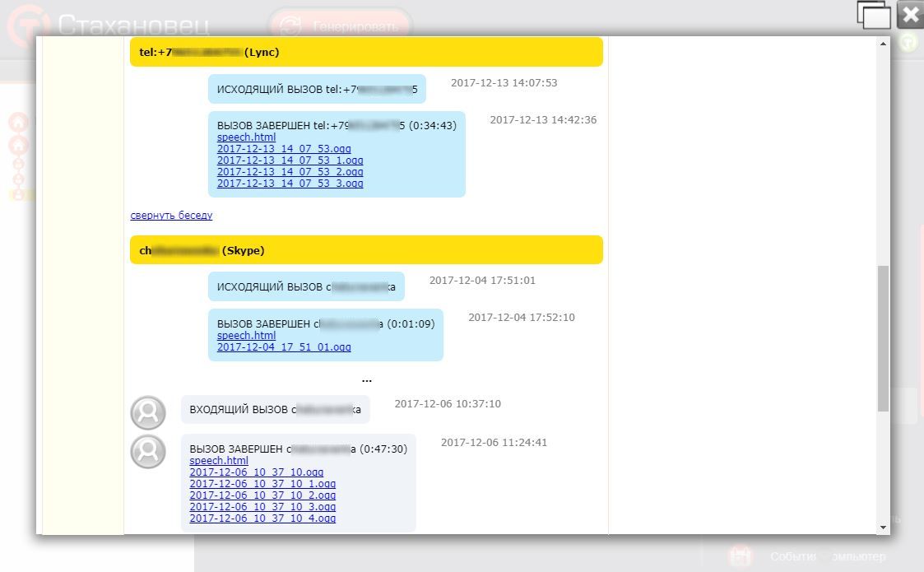Open speech.html in the Lync call
The height and width of the screenshot is (572, 924).
246,137
